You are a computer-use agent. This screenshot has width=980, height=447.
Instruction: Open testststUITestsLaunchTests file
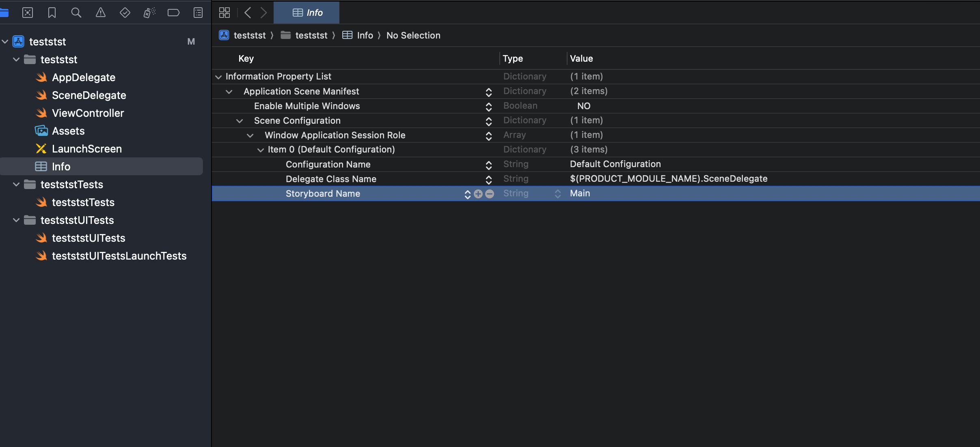(119, 256)
